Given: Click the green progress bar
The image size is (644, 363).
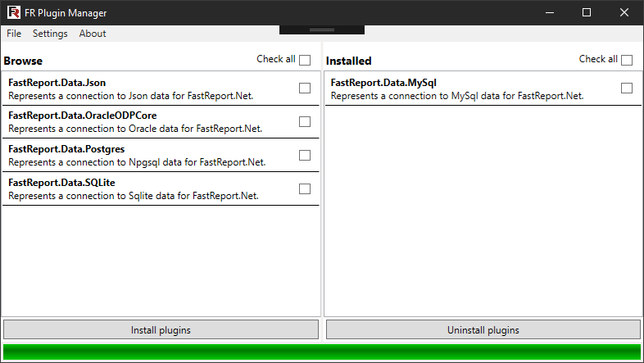Looking at the screenshot, I should pos(322,352).
